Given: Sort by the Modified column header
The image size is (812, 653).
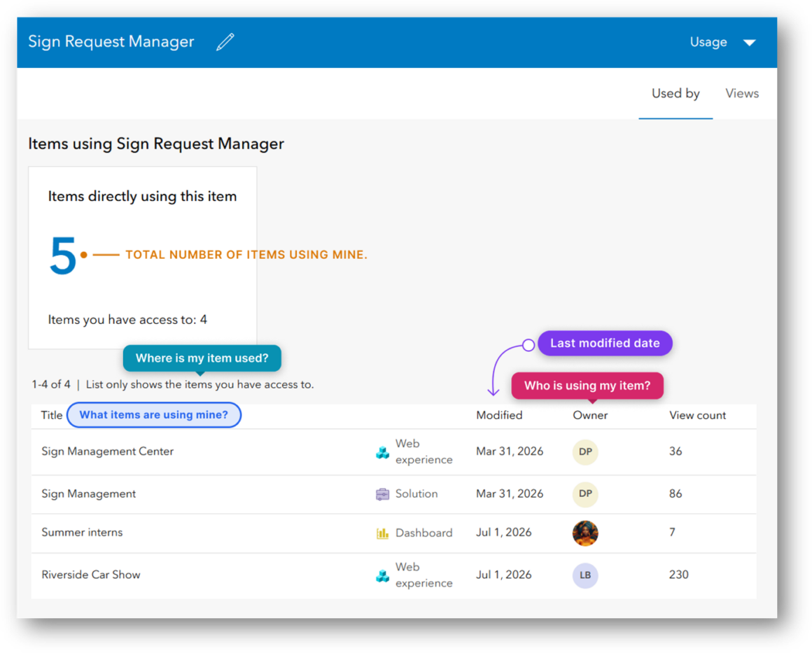Looking at the screenshot, I should (x=498, y=415).
